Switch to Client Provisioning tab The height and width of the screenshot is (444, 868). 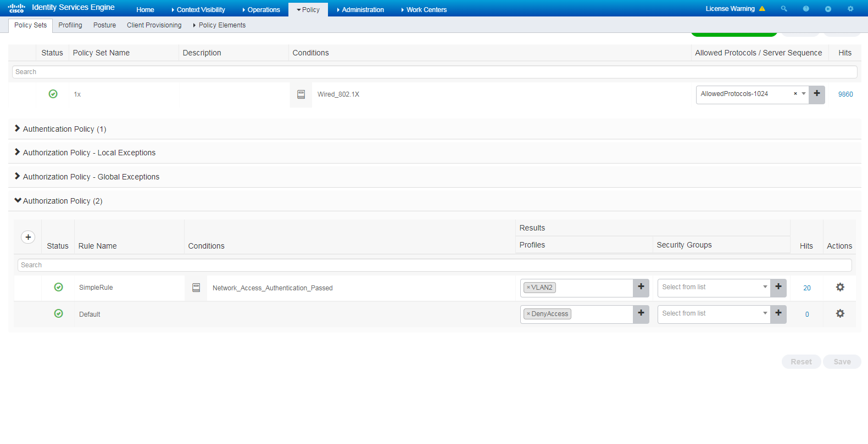tap(154, 25)
